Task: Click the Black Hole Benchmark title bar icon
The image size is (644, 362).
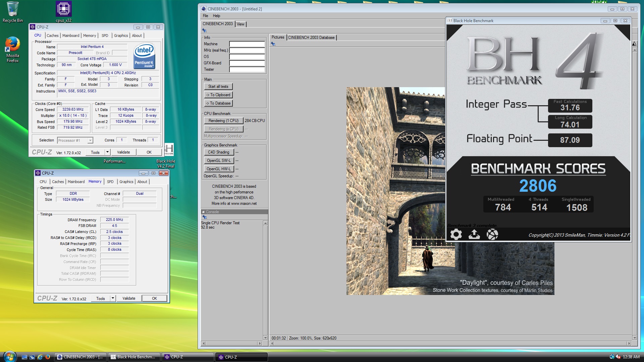Action: point(449,20)
